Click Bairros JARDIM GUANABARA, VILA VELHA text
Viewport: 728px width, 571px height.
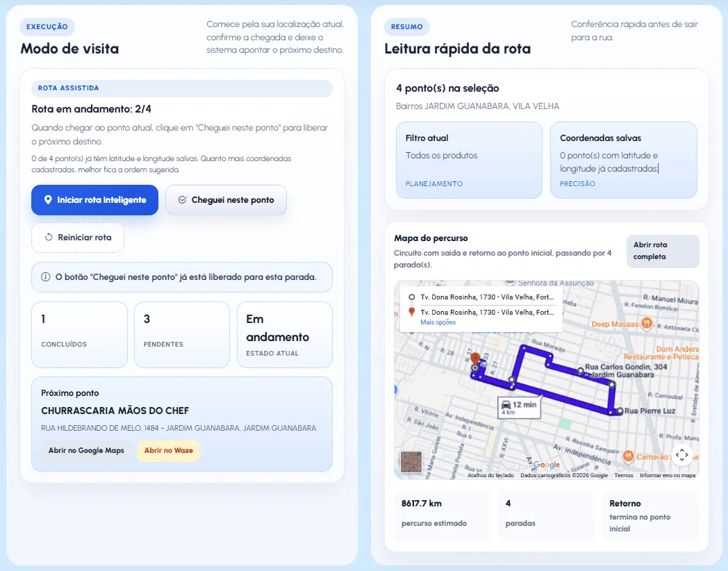point(477,106)
